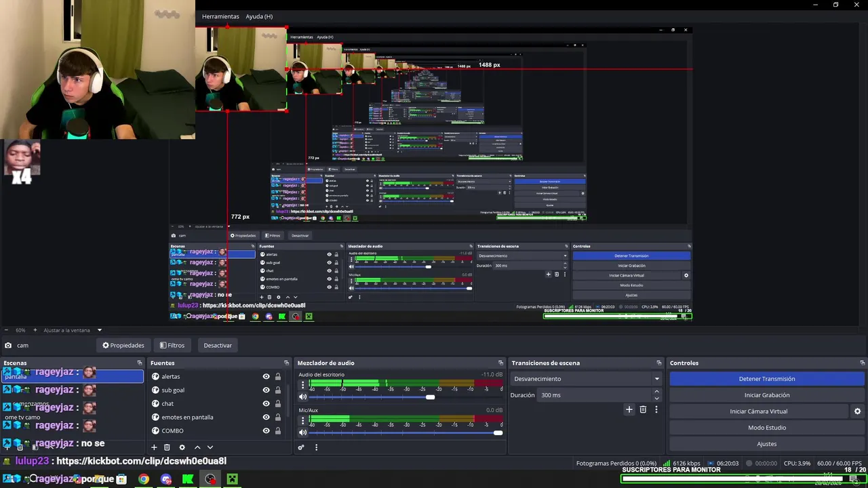Remove transition with trash icon
868x488 pixels.
[x=643, y=409]
